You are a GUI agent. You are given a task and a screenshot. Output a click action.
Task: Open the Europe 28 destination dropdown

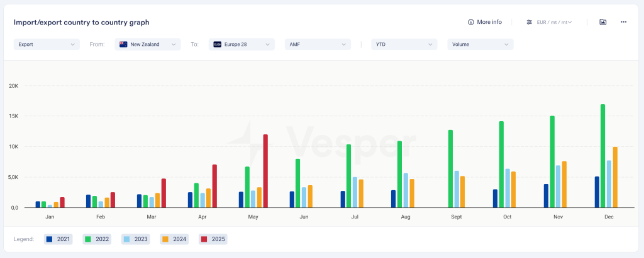(x=241, y=45)
